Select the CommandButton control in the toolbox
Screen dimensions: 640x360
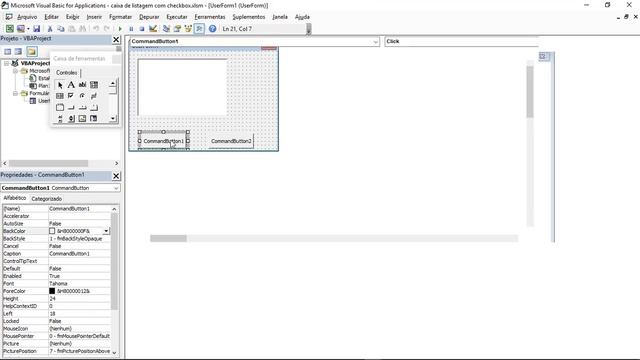click(71, 107)
